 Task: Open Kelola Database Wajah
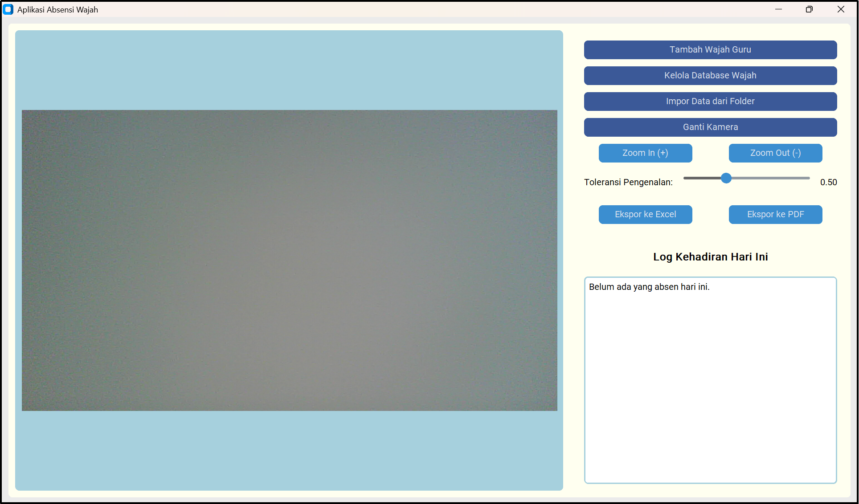710,75
